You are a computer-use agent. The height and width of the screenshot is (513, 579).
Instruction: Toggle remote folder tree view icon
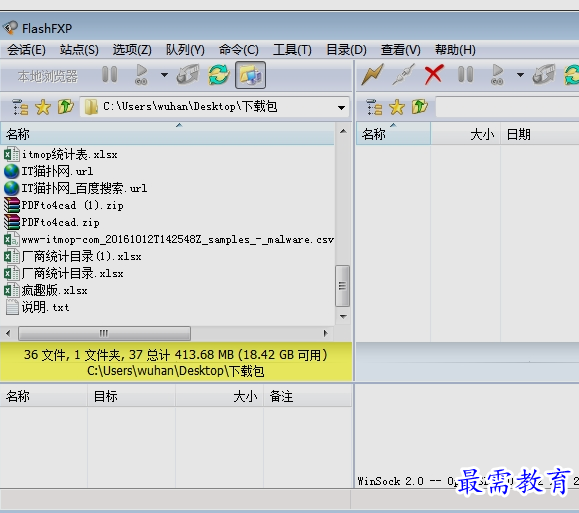[x=374, y=107]
